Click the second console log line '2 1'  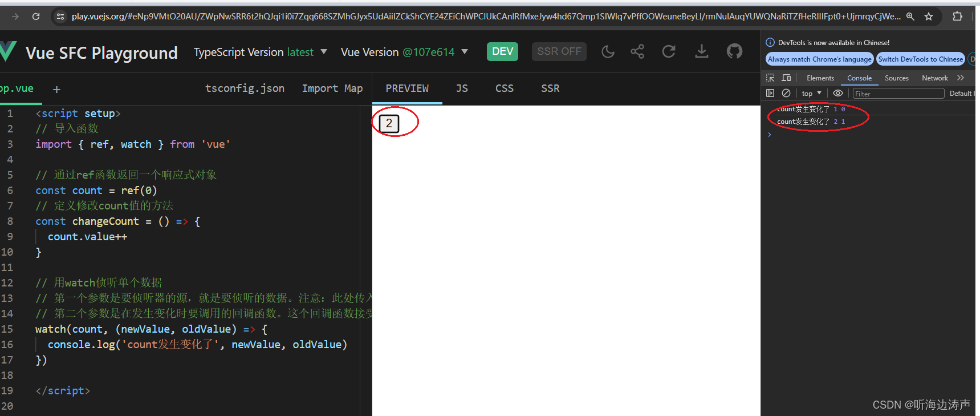click(811, 122)
